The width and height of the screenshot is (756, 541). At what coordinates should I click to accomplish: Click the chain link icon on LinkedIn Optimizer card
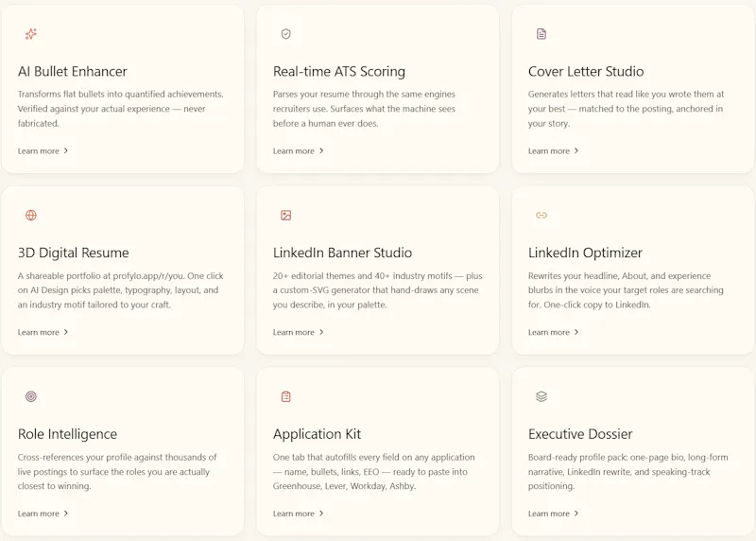pyautogui.click(x=541, y=216)
